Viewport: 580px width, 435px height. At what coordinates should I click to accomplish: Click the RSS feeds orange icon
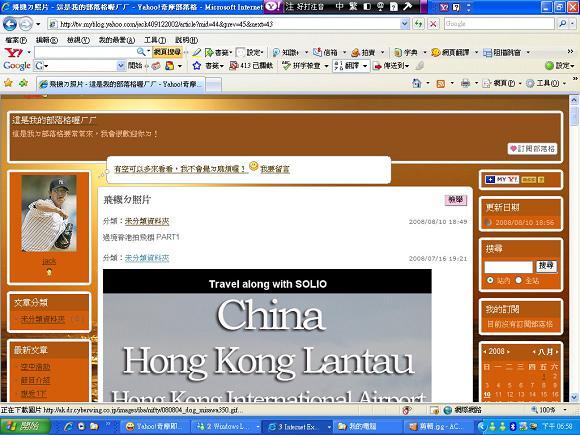441,84
